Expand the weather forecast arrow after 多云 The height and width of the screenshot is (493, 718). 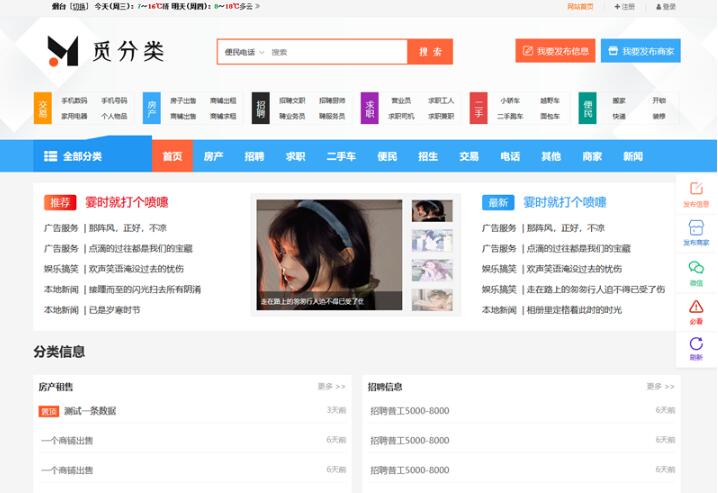point(258,6)
